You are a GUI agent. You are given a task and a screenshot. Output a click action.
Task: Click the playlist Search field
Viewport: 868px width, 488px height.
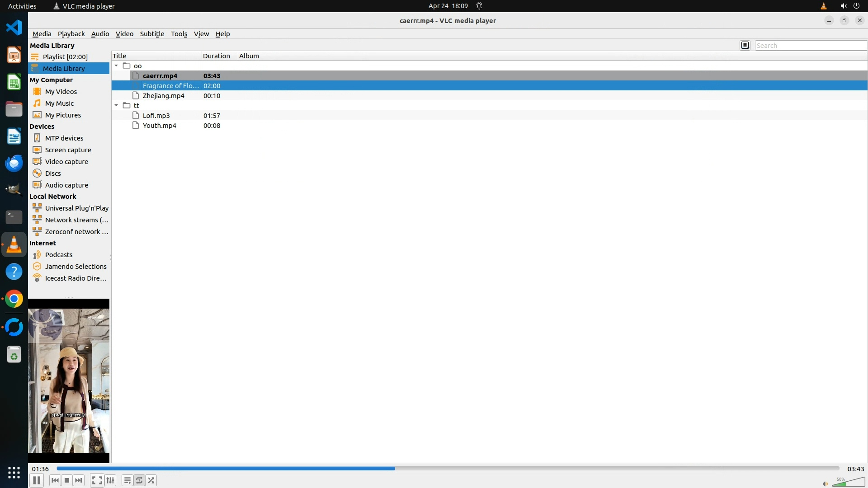[x=810, y=46]
